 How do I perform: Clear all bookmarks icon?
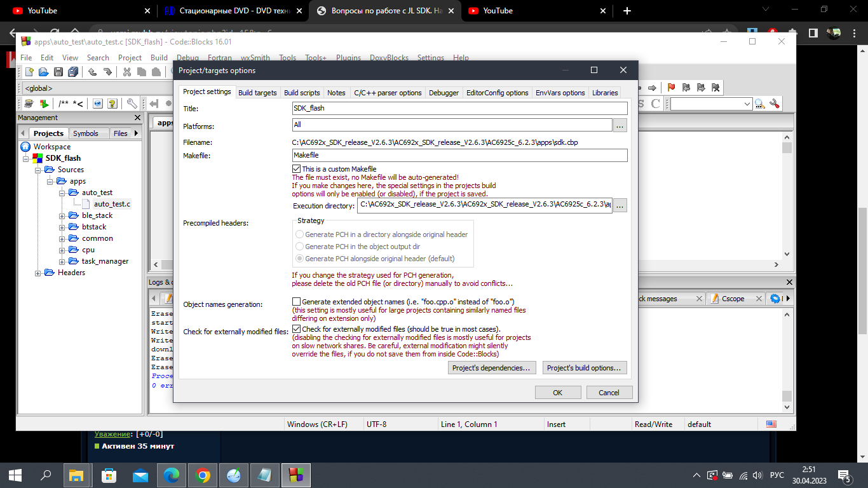[x=715, y=88]
